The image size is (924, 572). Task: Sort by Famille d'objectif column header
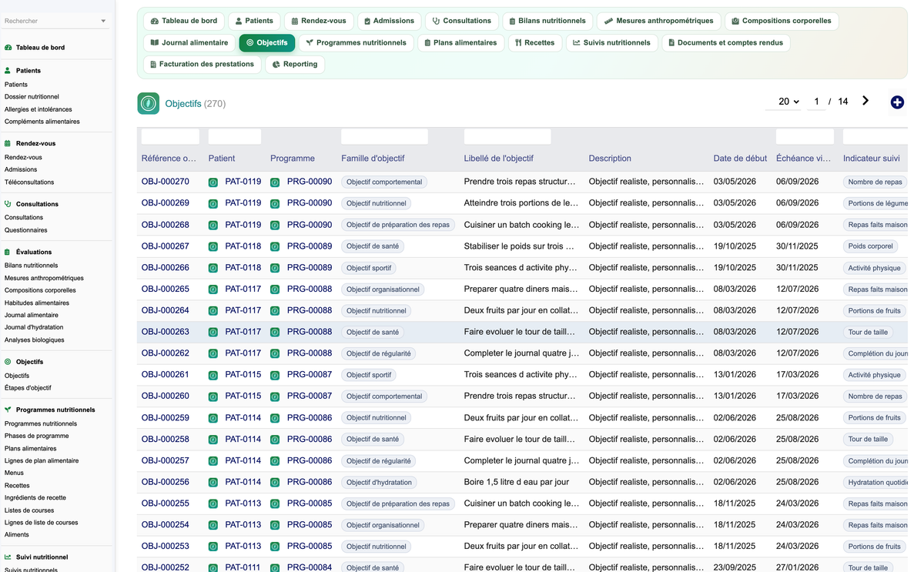(x=373, y=159)
